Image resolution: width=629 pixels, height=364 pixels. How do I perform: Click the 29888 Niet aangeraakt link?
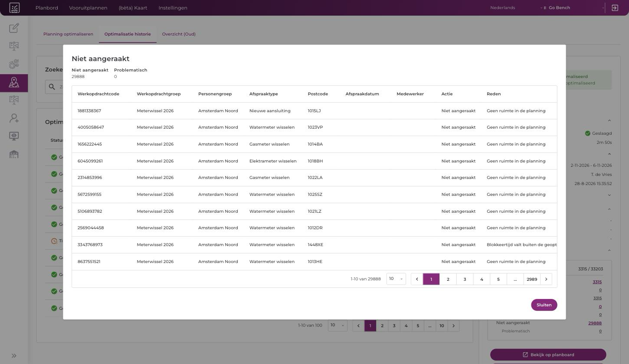tap(595, 323)
